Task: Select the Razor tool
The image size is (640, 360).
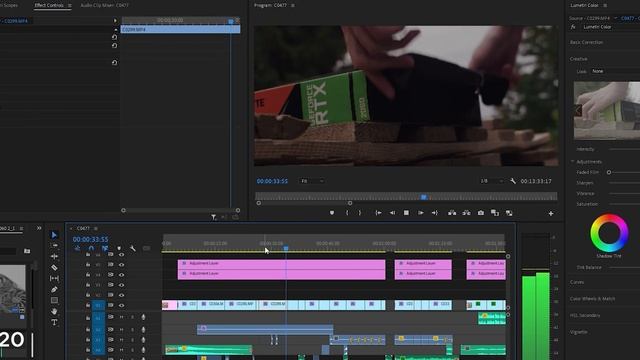Action: [54, 267]
